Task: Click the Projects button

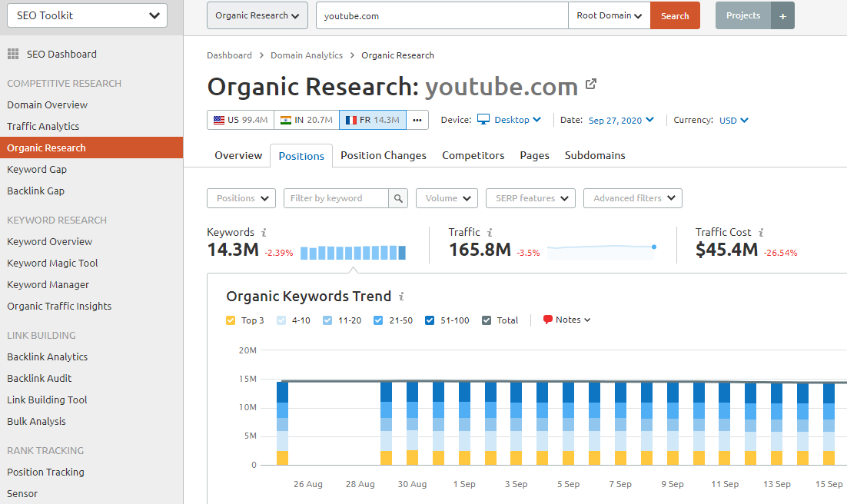Action: click(x=743, y=15)
